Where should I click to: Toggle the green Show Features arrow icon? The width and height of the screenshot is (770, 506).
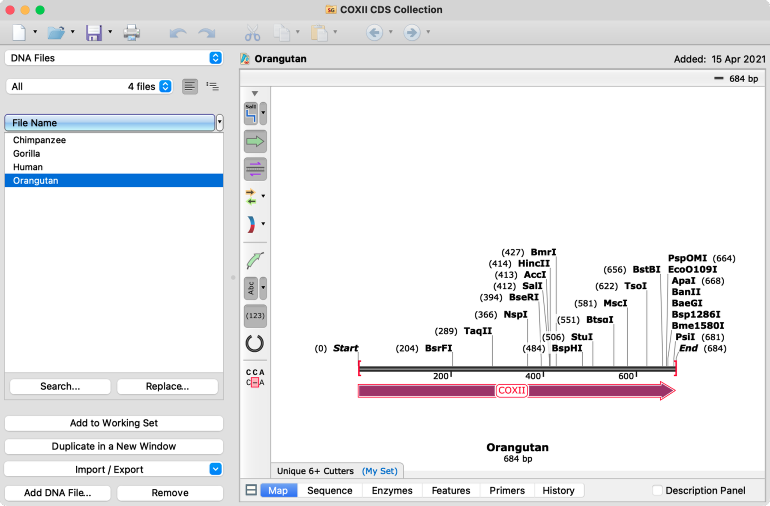(255, 141)
